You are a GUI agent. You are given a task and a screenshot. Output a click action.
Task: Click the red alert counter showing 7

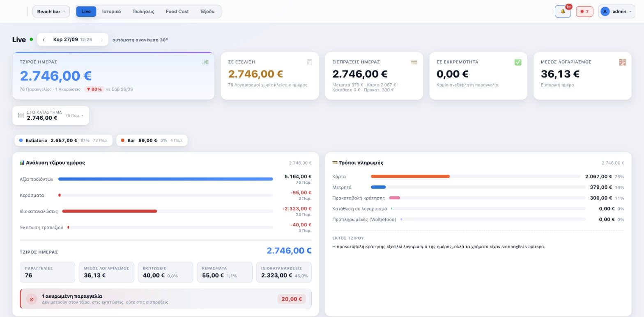click(x=584, y=11)
